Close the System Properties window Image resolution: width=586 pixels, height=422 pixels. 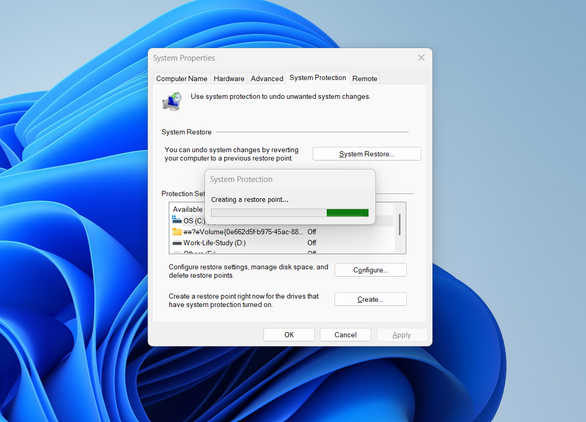tap(421, 58)
